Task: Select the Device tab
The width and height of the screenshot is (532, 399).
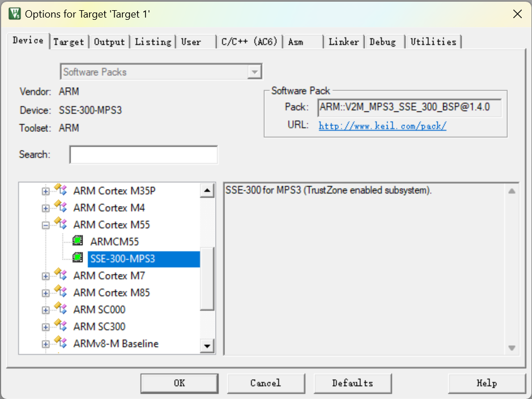Action: pos(28,41)
